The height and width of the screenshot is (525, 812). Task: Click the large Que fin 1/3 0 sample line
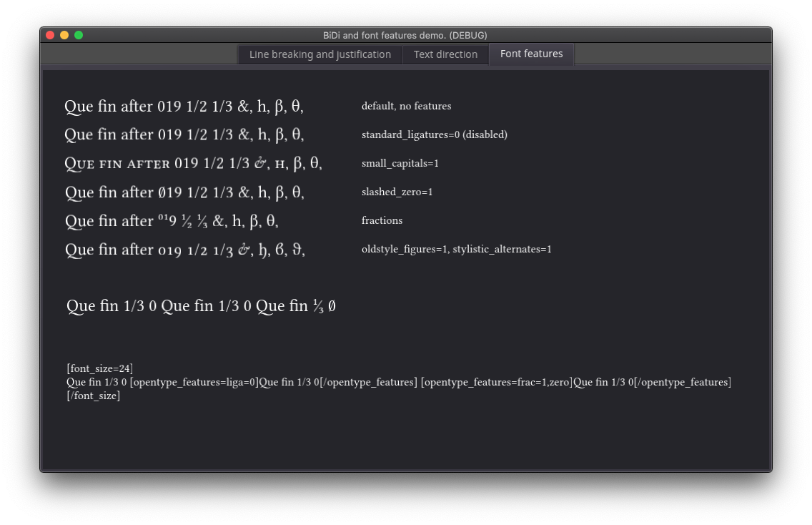[201, 305]
